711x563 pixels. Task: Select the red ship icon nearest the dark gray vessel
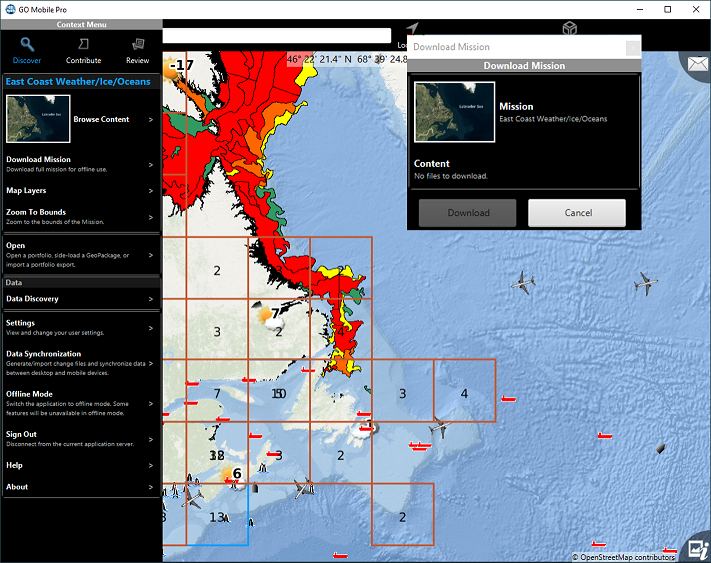pyautogui.click(x=605, y=436)
